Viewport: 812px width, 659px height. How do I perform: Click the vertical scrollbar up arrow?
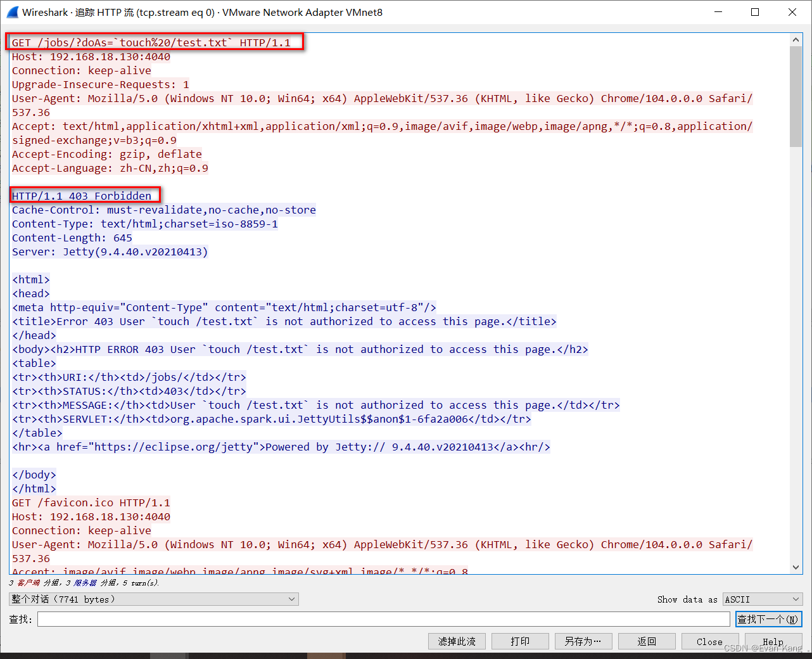click(796, 39)
